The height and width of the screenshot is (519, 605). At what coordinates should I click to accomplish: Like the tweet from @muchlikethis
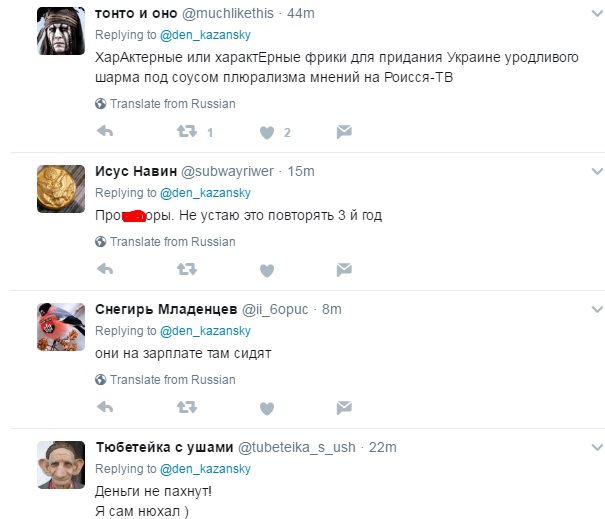tap(267, 132)
